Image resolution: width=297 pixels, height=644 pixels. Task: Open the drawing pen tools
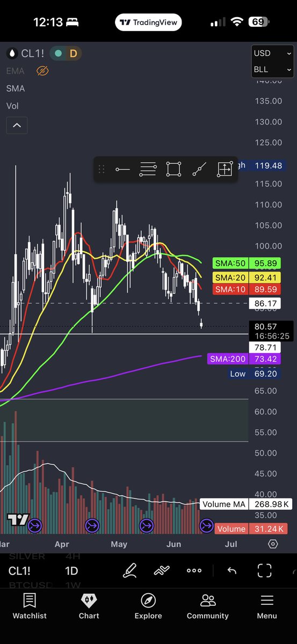[129, 570]
